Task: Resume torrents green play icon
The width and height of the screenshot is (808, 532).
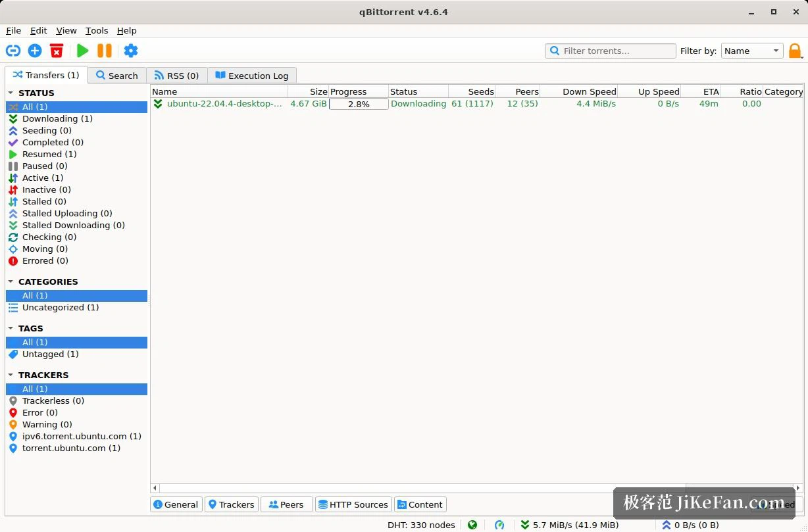Action: [82, 51]
